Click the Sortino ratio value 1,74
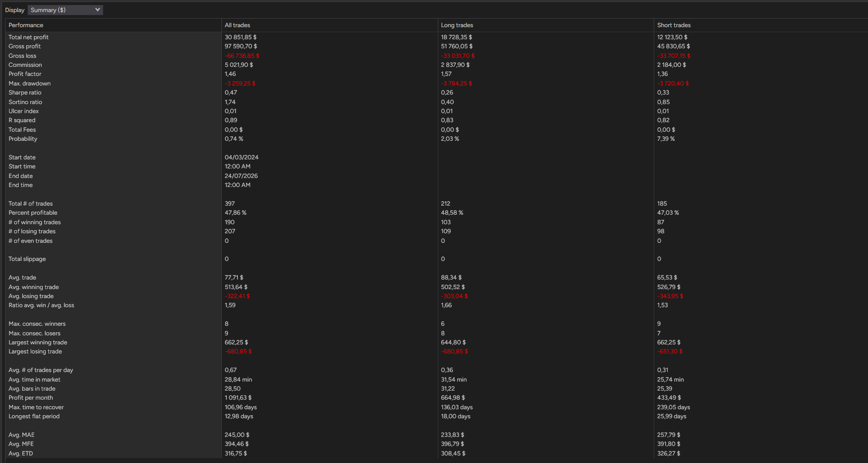Screen dimensions: 868x463 [x=230, y=102]
